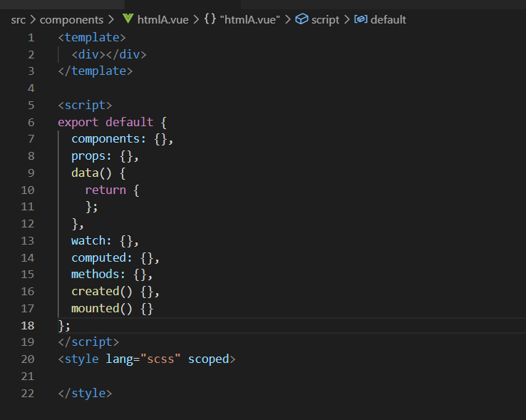Image resolution: width=526 pixels, height=420 pixels.
Task: Click the Vue logo icon in breadcrumb
Action: pyautogui.click(x=128, y=19)
